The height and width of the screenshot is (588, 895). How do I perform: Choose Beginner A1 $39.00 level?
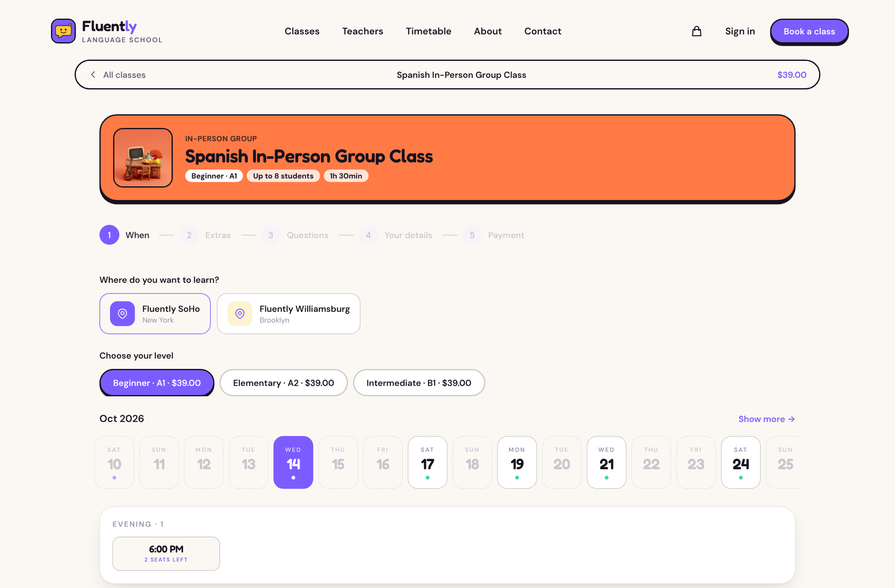[157, 383]
